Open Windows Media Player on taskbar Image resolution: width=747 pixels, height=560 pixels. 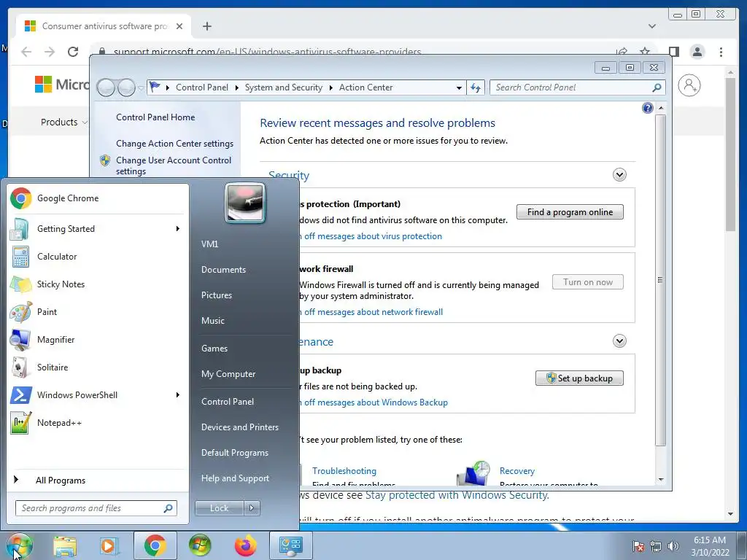[x=108, y=545]
